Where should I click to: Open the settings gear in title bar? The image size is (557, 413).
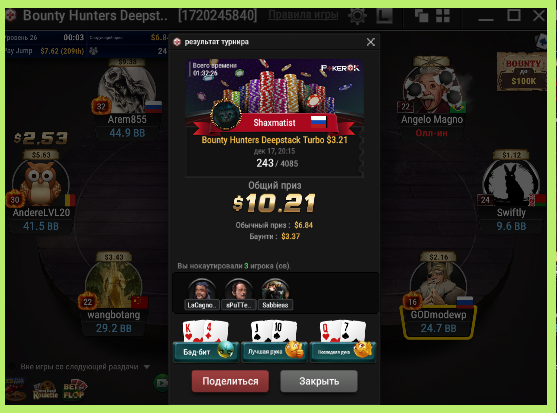[357, 16]
